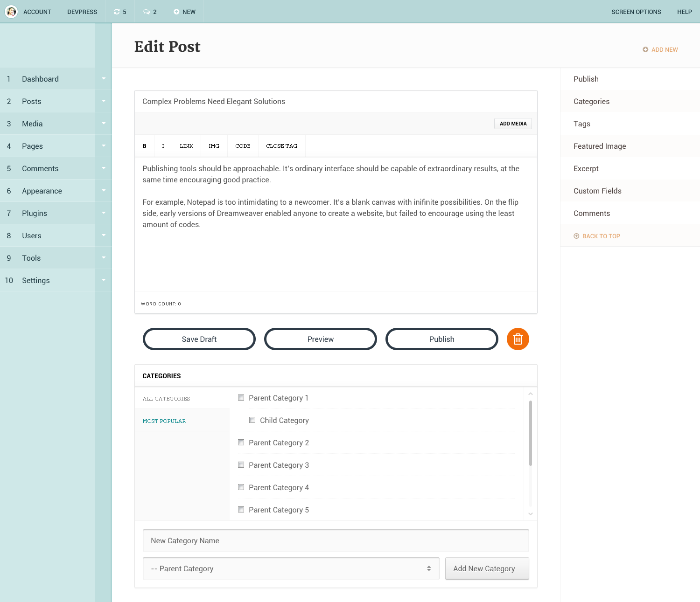Click the Publish pill button
Image resolution: width=700 pixels, height=602 pixels.
[442, 339]
